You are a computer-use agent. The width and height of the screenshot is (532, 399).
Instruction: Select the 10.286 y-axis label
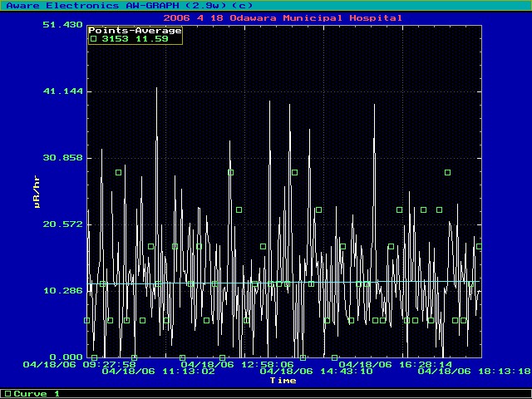click(62, 291)
